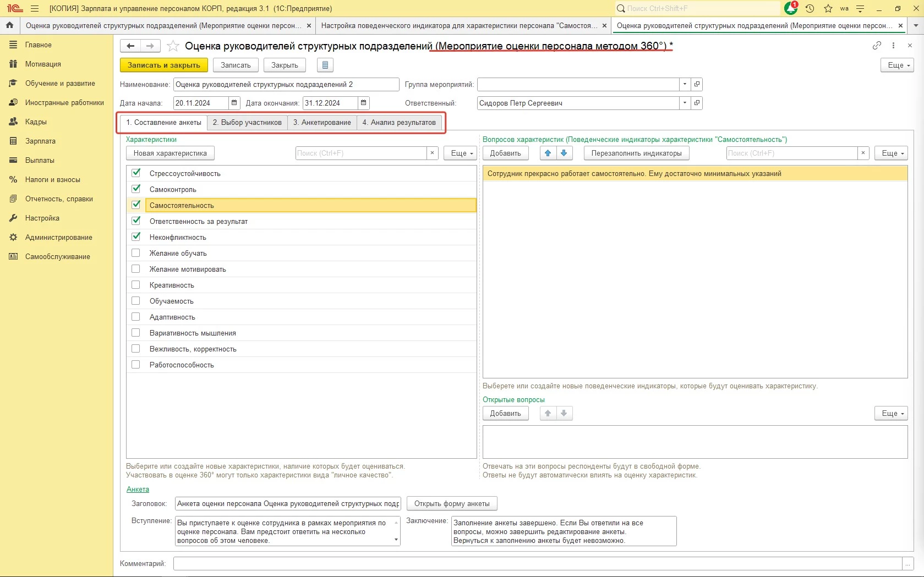Image resolution: width=924 pixels, height=577 pixels.
Task: Open the history clock icon in the title bar
Action: click(x=810, y=8)
